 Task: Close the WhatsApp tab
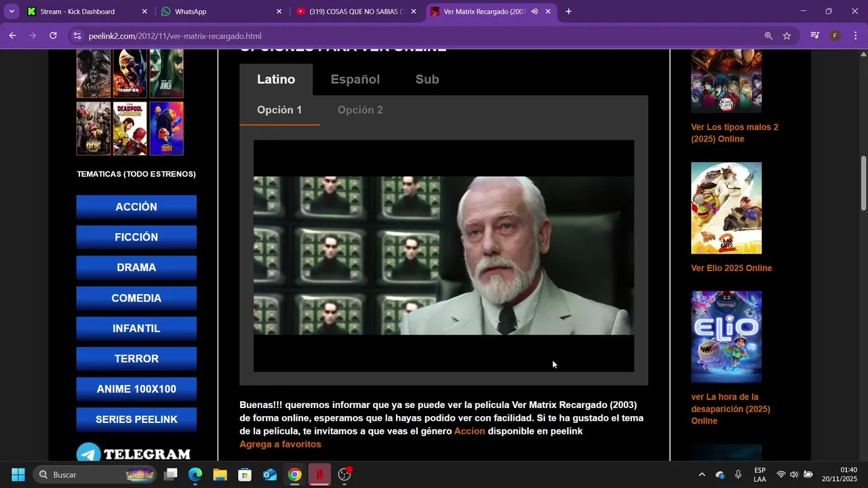click(x=279, y=12)
